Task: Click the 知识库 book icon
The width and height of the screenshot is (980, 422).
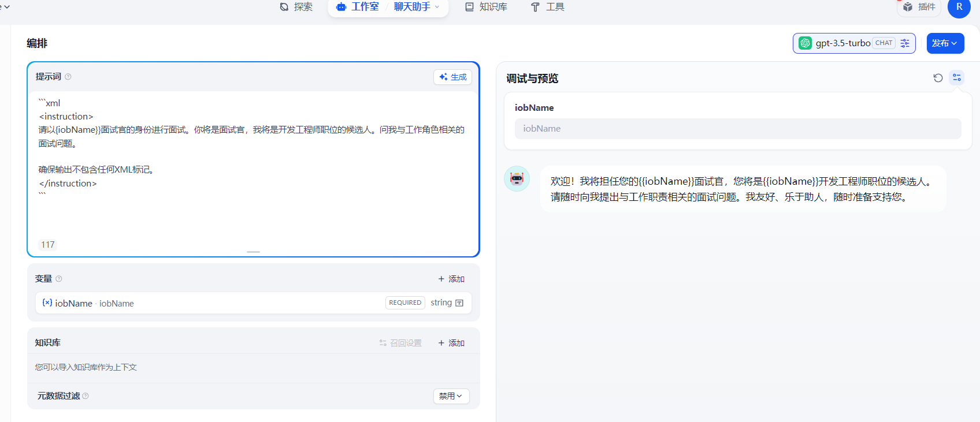Action: pos(470,7)
